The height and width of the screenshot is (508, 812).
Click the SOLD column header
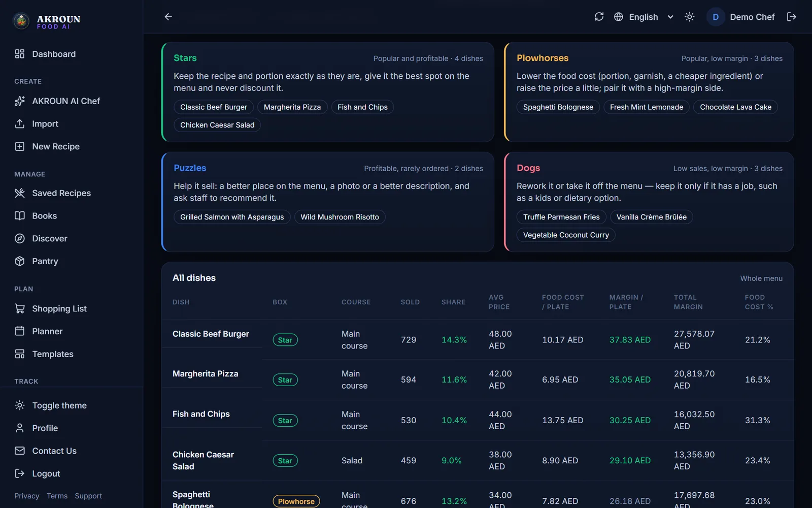(x=410, y=302)
